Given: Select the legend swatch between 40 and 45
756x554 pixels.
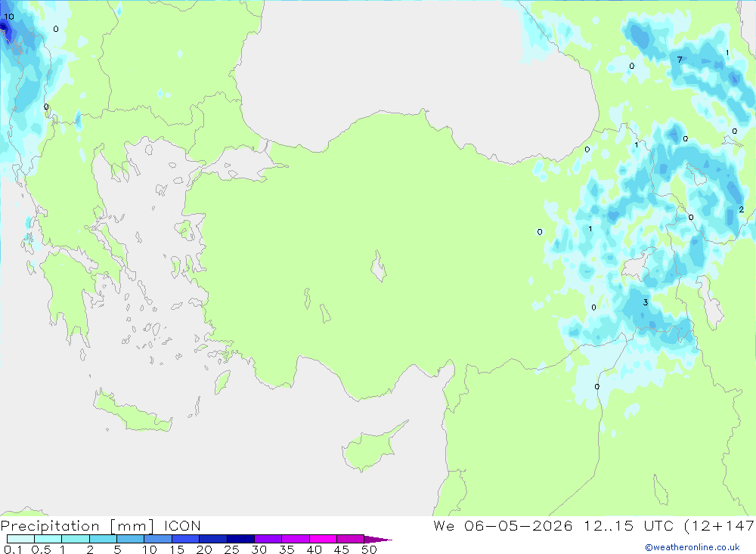Looking at the screenshot, I should click(323, 539).
